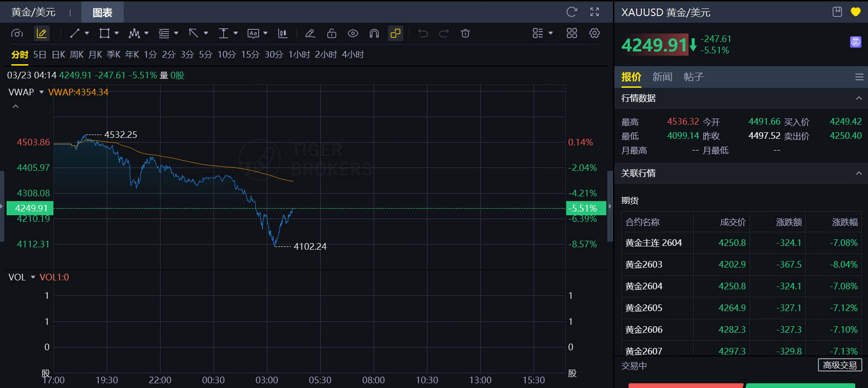This screenshot has height=388, width=868.
Task: Switch to the 新闻 tab
Action: click(662, 77)
